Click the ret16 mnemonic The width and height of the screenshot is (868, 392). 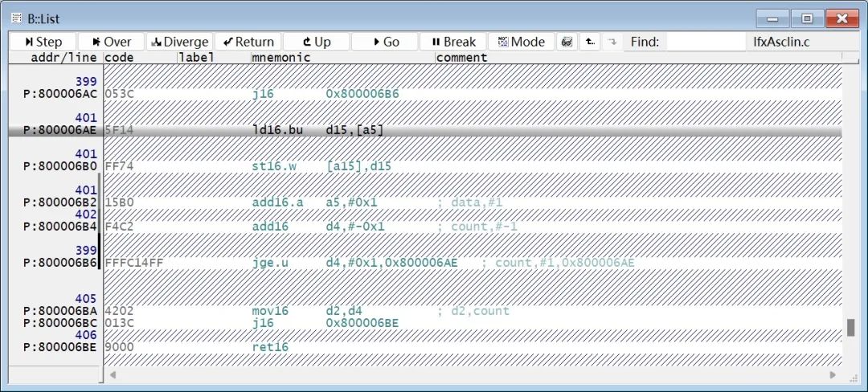click(270, 347)
